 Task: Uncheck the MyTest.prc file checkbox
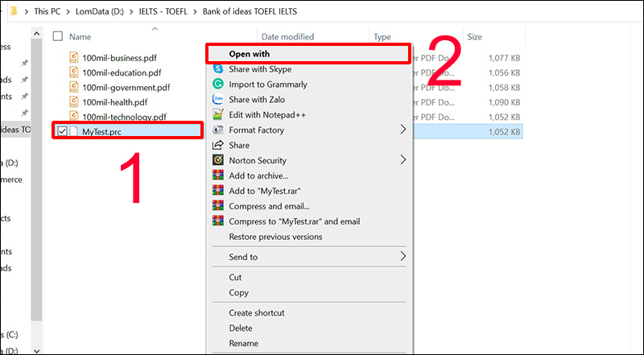62,131
